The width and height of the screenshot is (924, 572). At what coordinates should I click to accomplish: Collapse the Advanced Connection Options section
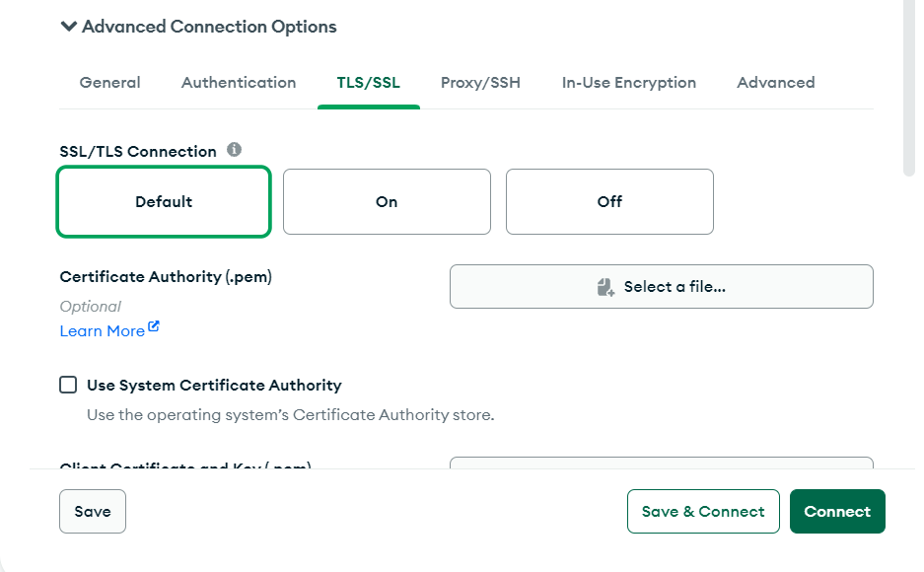69,27
